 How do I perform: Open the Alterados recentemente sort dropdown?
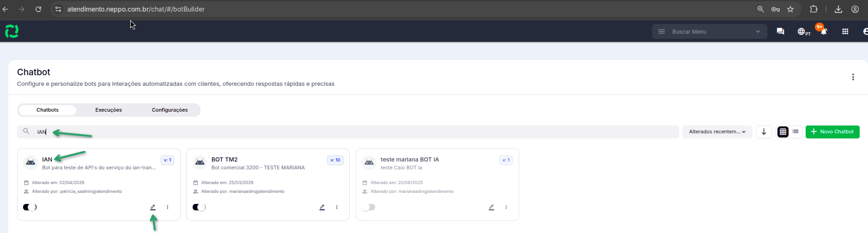pyautogui.click(x=717, y=131)
